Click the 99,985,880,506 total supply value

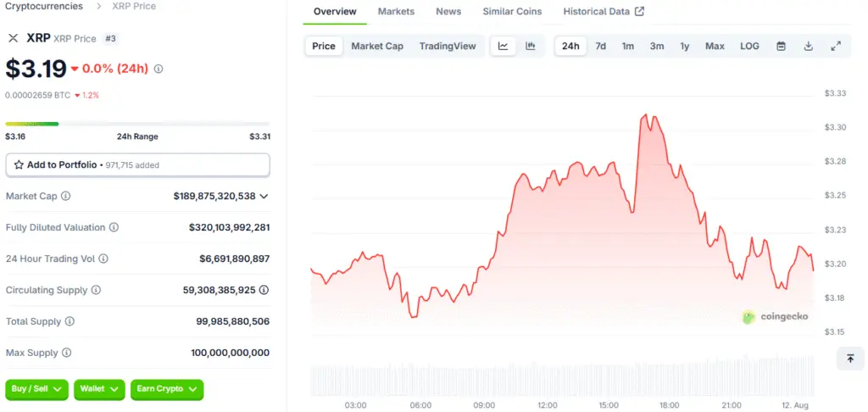tap(233, 322)
